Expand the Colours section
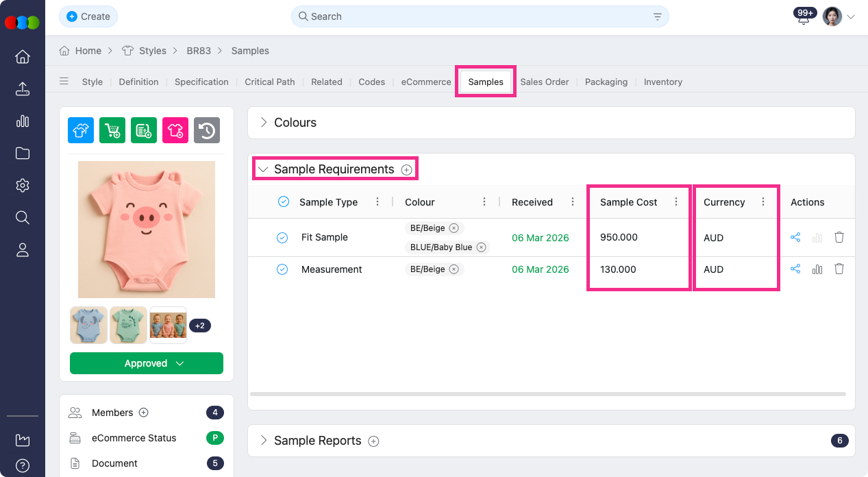Viewport: 868px width, 477px height. (264, 123)
